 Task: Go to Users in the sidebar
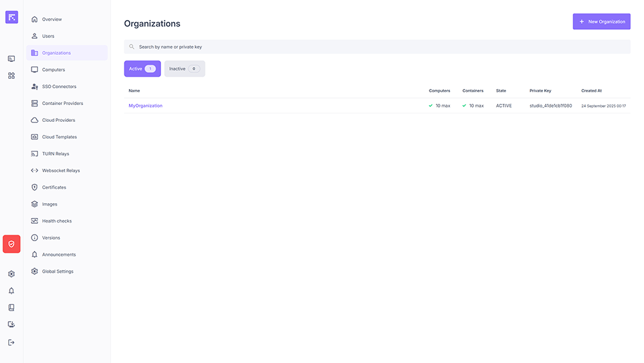(48, 36)
